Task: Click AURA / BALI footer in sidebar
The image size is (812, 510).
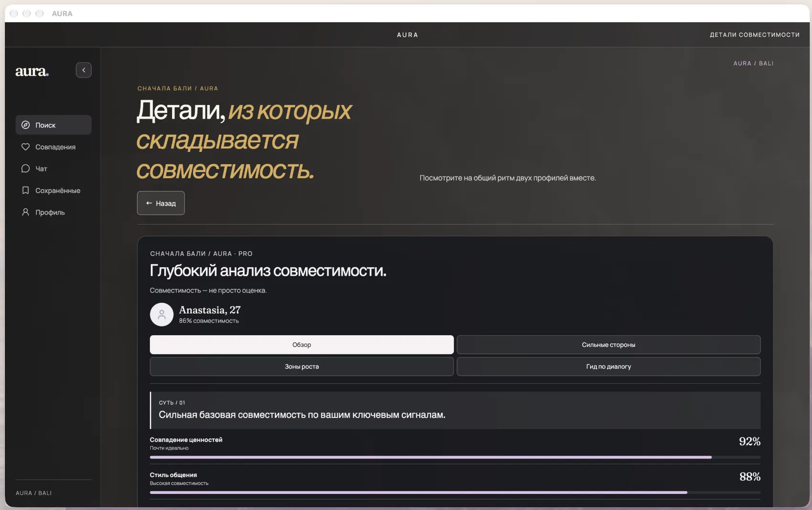Action: coord(33,493)
